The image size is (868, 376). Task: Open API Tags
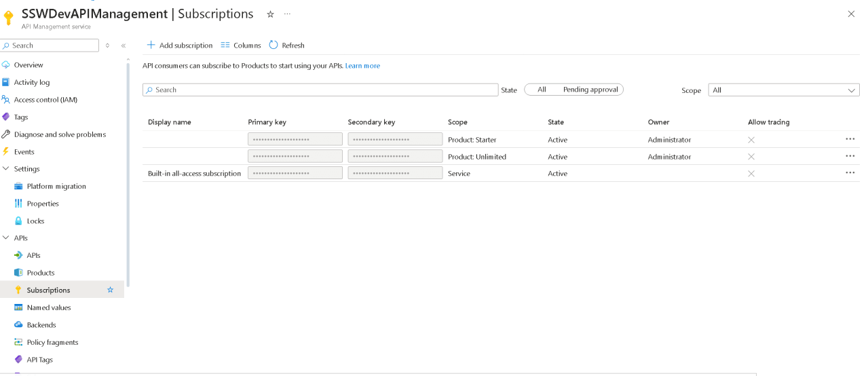tap(39, 360)
